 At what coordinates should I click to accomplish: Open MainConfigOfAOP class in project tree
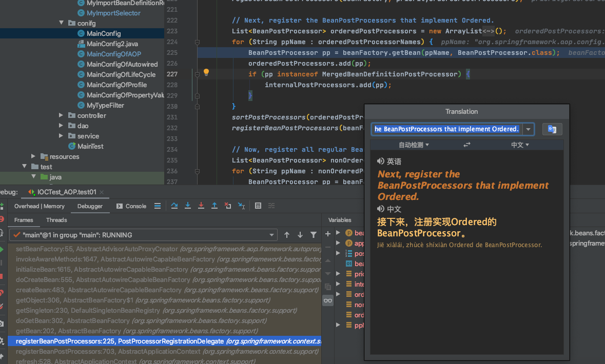point(113,54)
